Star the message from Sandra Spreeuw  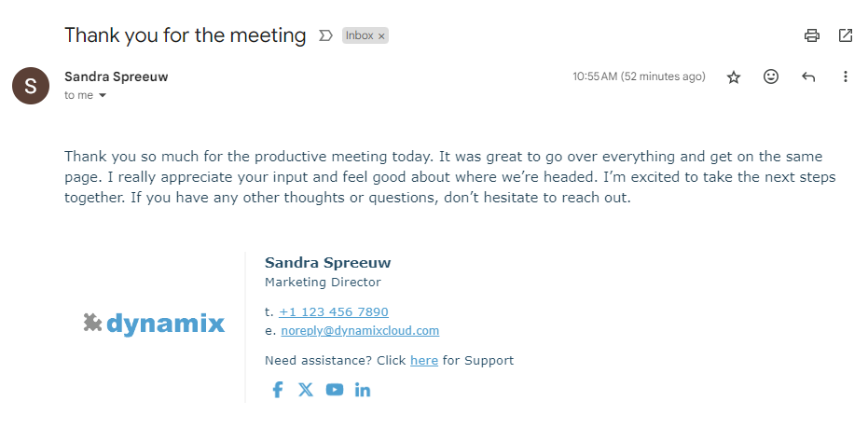tap(734, 77)
